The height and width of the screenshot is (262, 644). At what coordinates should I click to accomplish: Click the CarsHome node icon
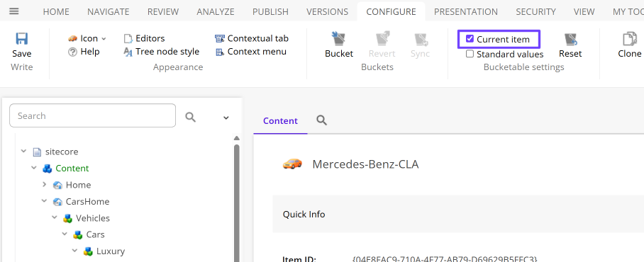pos(57,202)
